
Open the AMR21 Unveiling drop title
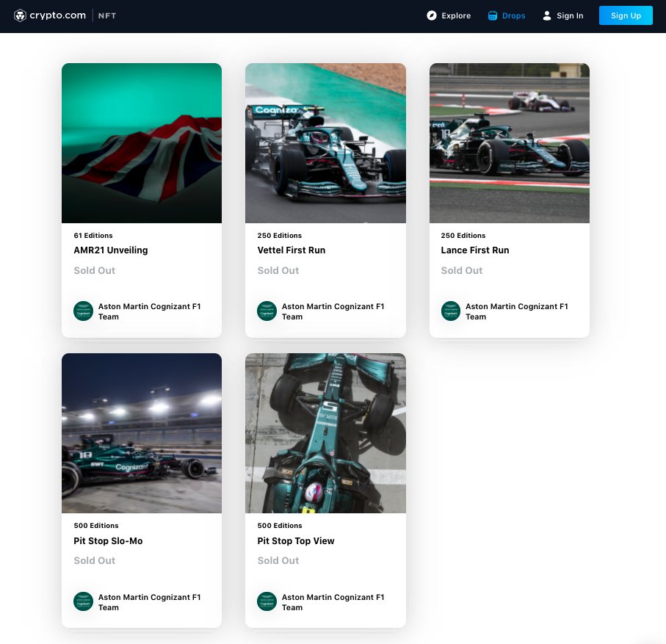point(110,250)
